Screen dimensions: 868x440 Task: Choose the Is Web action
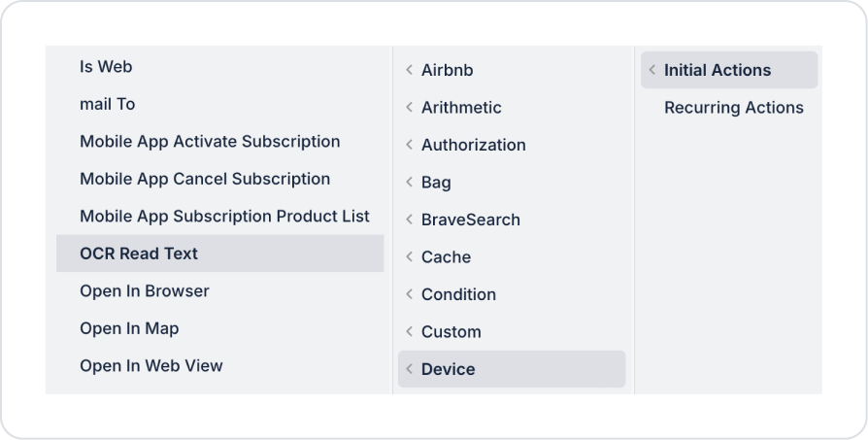click(x=106, y=67)
